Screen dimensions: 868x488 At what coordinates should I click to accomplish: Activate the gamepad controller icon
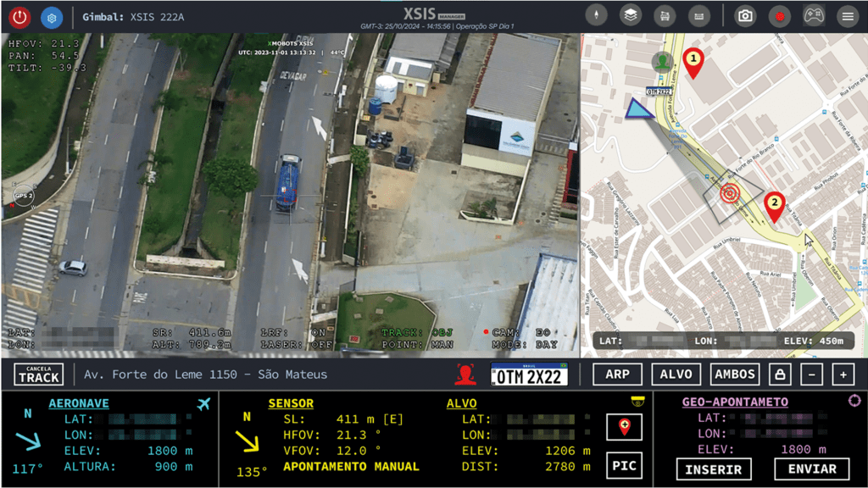(813, 15)
